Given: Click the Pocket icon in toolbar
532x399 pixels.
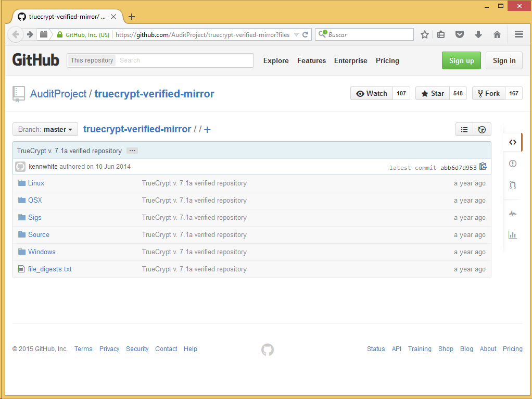Looking at the screenshot, I should pyautogui.click(x=460, y=34).
